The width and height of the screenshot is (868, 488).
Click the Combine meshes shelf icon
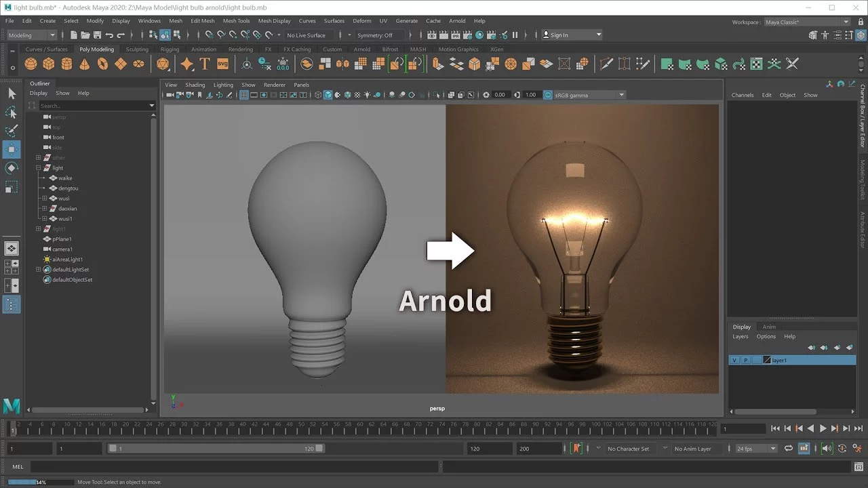[x=307, y=64]
